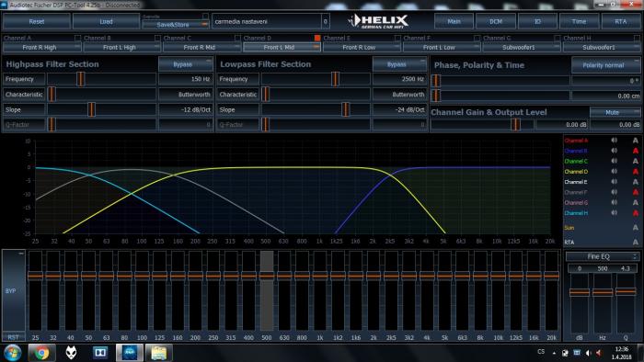
Task: Open the Time tab
Action: 579,21
